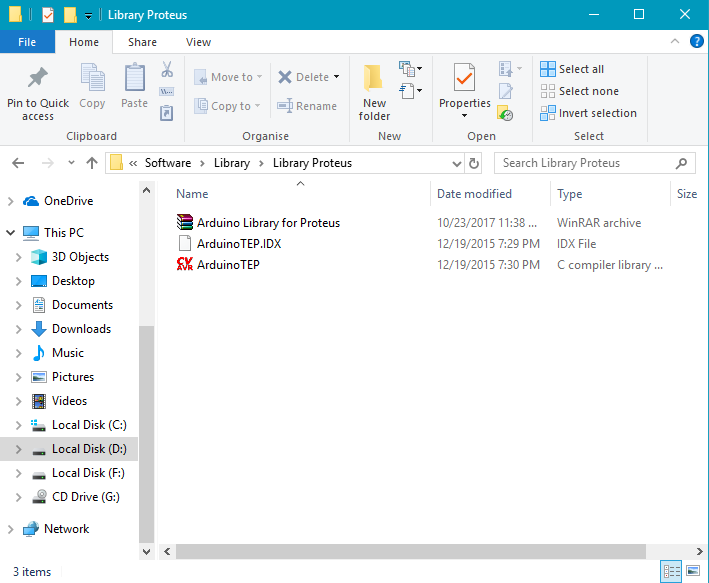Image resolution: width=709 pixels, height=583 pixels.
Task: Sort by Date modified column header
Action: [x=474, y=194]
